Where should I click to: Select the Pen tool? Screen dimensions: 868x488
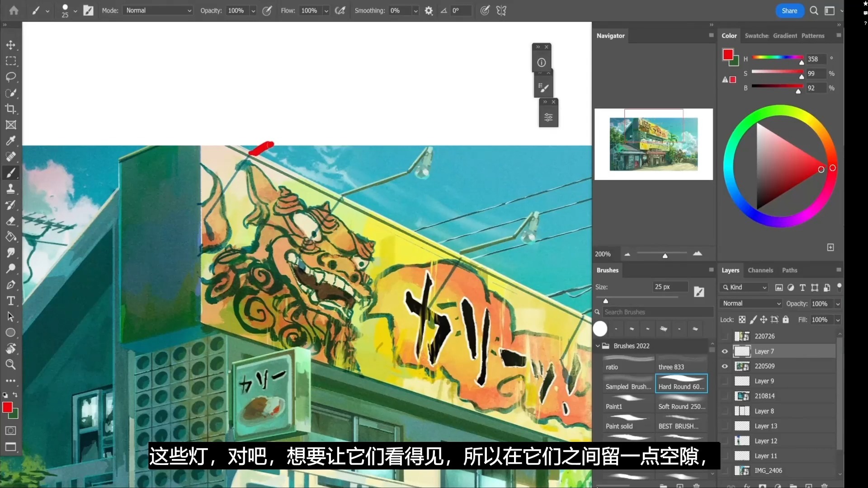coord(11,285)
